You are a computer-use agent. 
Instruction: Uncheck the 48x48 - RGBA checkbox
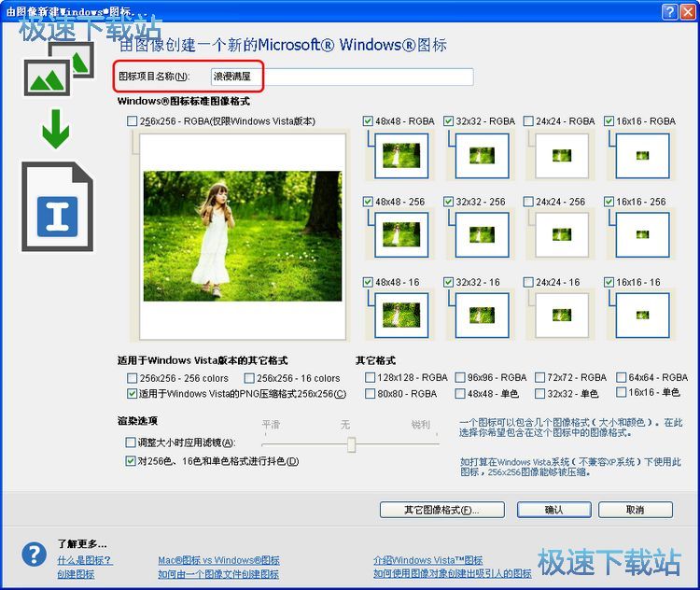(368, 121)
